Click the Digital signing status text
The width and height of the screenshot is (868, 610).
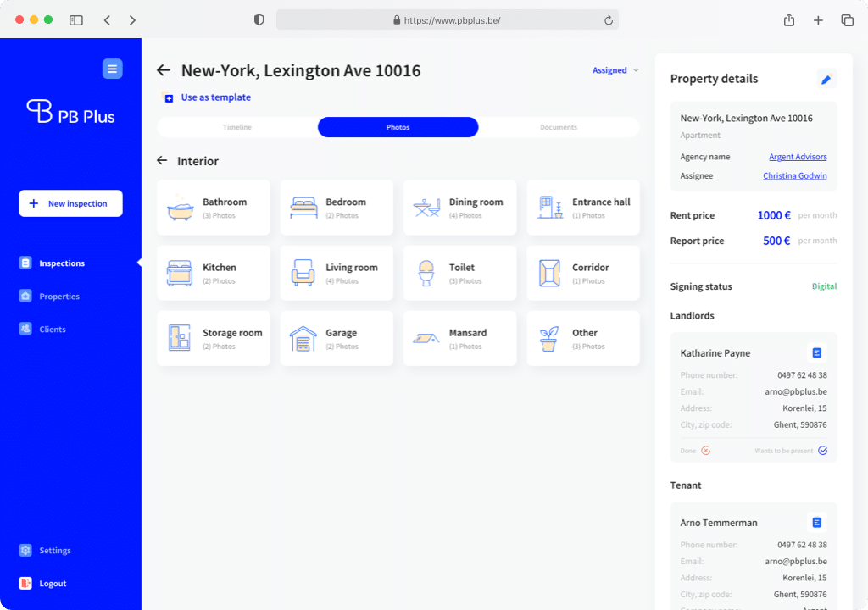click(824, 286)
